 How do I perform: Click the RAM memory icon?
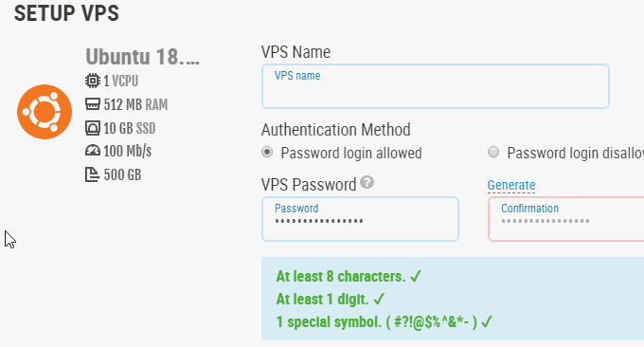coord(93,104)
